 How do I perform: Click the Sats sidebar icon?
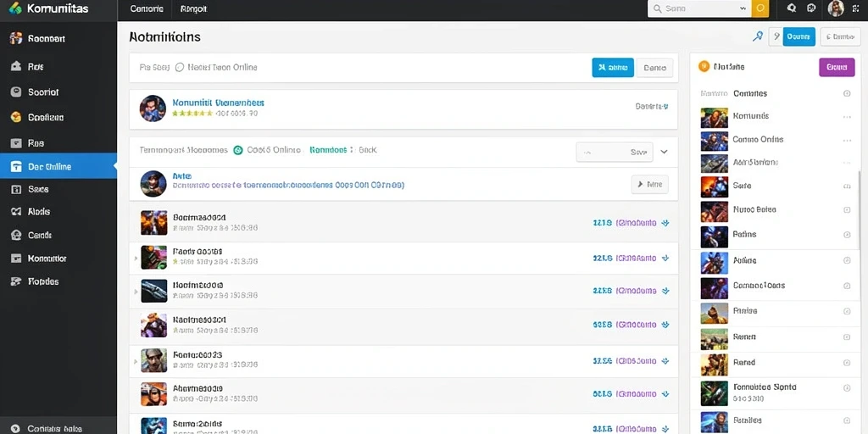coord(16,189)
